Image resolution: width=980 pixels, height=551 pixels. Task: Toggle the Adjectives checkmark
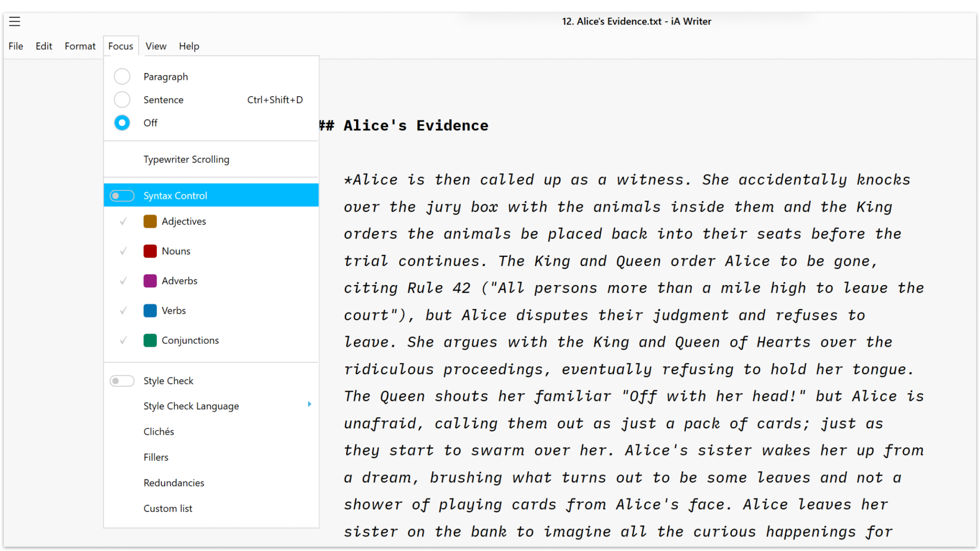click(123, 221)
